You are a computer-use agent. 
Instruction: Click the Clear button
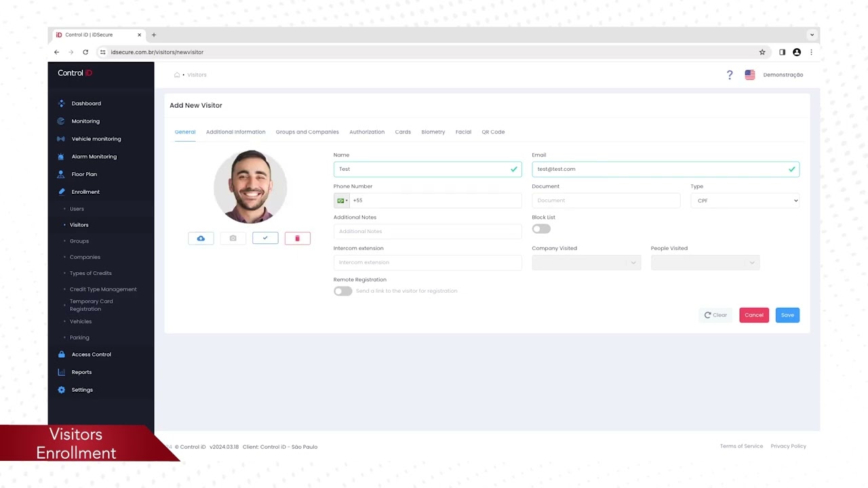pyautogui.click(x=715, y=315)
